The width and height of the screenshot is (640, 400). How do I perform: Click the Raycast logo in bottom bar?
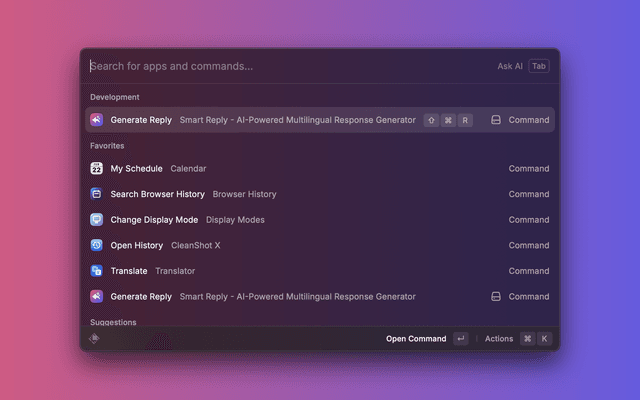click(95, 339)
